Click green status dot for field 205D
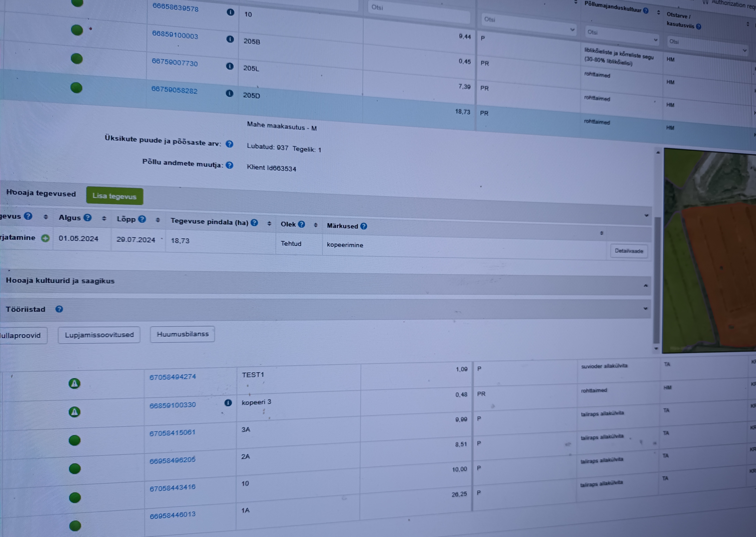 [x=76, y=88]
